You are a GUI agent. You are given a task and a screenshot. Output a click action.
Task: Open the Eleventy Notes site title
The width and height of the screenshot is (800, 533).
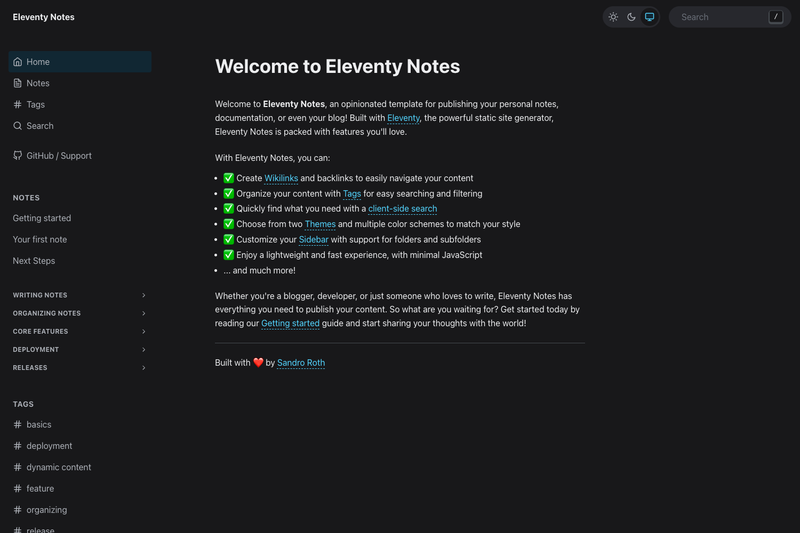43,17
